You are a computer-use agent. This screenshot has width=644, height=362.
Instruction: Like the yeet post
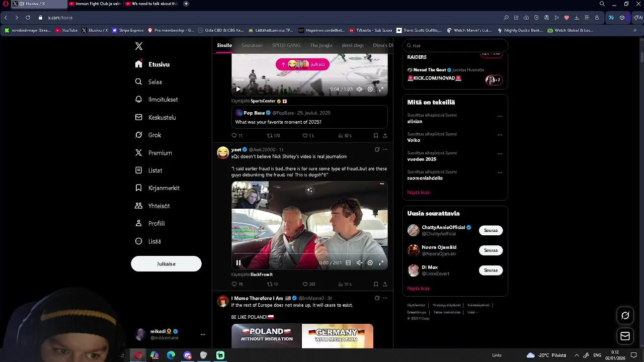click(308, 284)
